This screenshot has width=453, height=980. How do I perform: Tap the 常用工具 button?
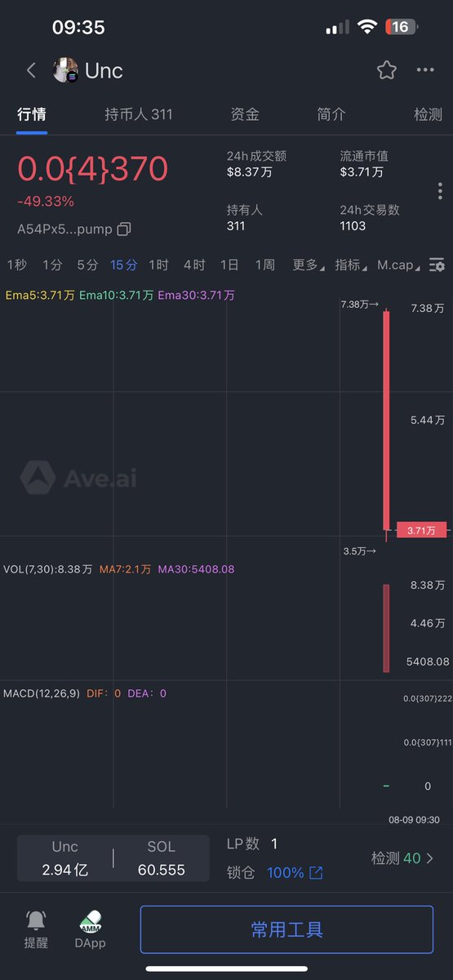tap(286, 929)
